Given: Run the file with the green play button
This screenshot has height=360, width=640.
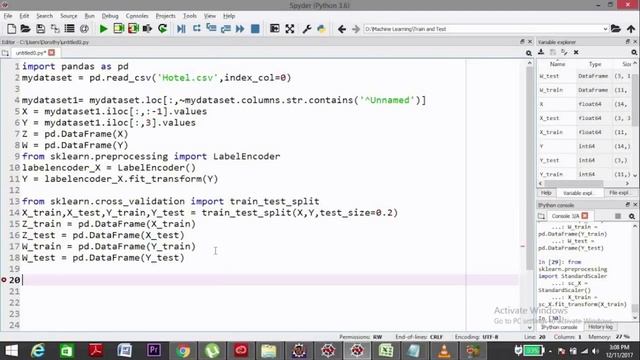Looking at the screenshot, I should pyautogui.click(x=103, y=29).
